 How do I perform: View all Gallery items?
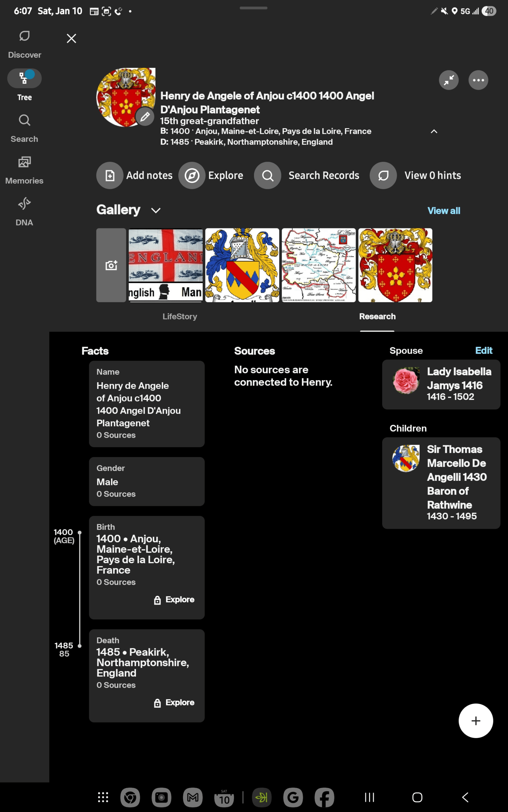click(x=444, y=210)
